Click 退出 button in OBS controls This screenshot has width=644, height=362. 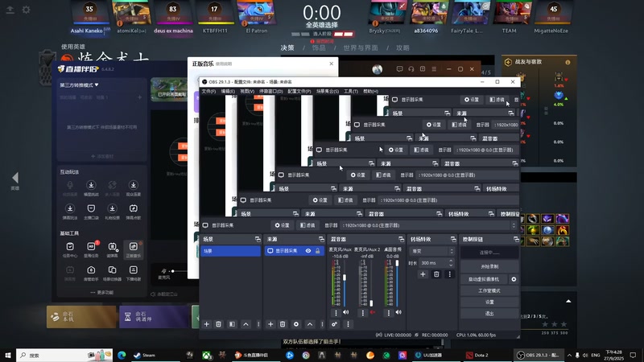tap(489, 314)
